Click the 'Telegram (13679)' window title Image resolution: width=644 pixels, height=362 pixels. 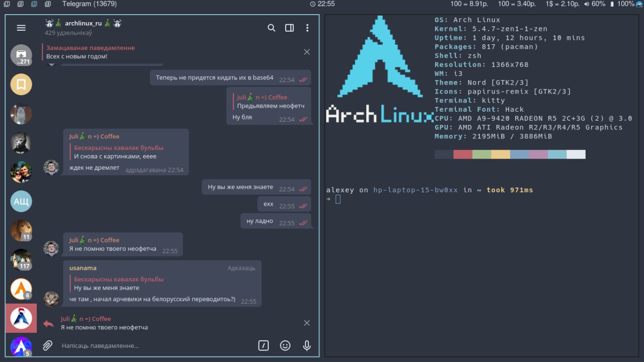pyautogui.click(x=90, y=4)
